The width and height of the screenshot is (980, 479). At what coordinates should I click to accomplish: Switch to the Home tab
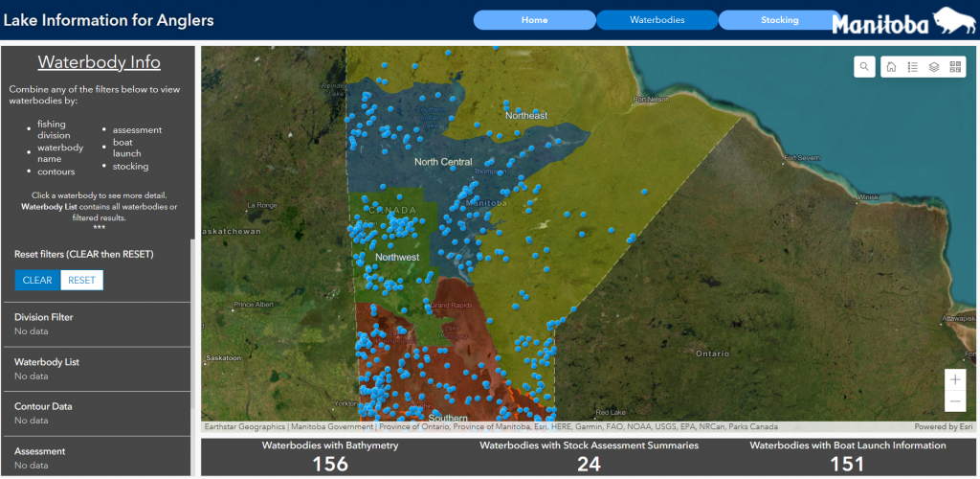534,20
